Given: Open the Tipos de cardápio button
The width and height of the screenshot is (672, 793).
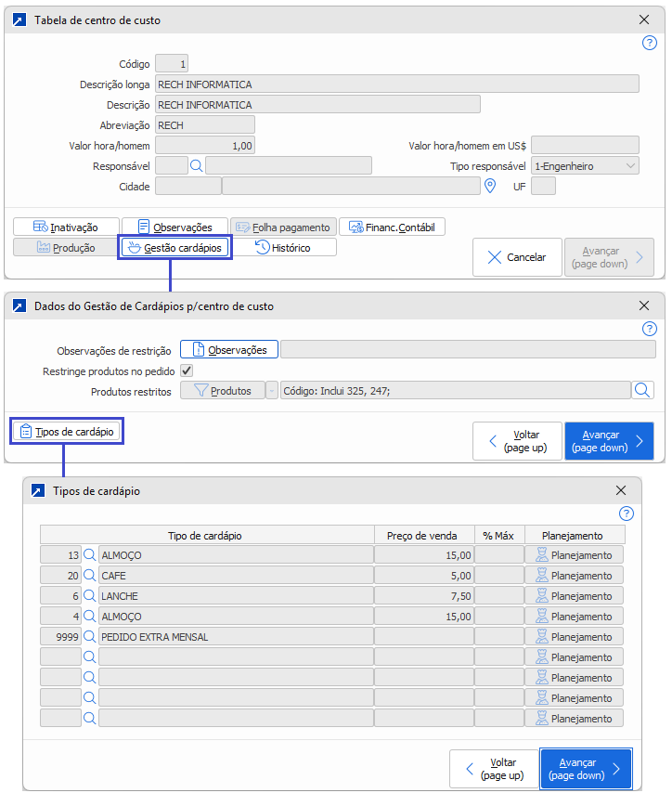Looking at the screenshot, I should tap(67, 432).
